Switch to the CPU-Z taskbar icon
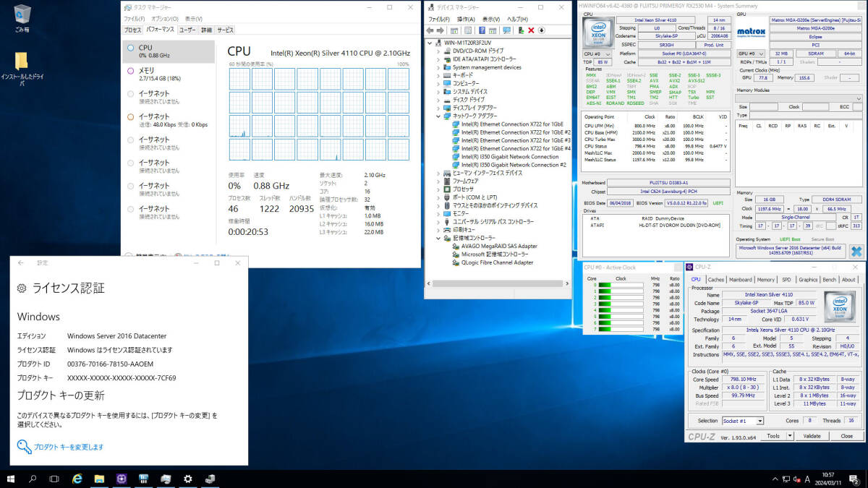 tap(121, 479)
